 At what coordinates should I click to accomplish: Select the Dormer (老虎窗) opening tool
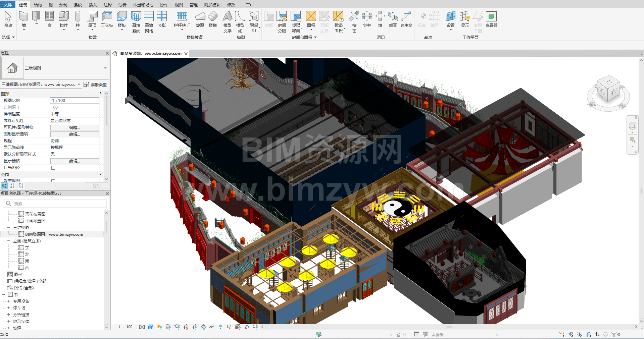pos(406,19)
